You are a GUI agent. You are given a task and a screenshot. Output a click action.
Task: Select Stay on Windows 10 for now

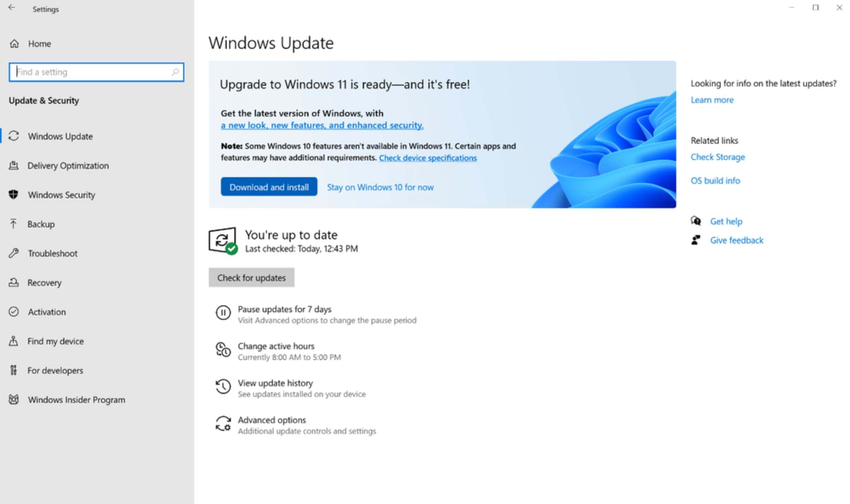[x=380, y=187]
